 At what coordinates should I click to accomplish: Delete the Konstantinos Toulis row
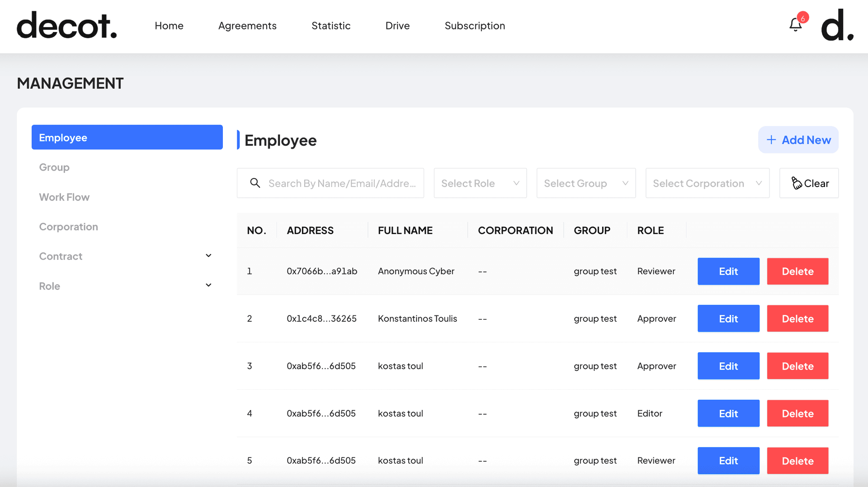tap(797, 318)
